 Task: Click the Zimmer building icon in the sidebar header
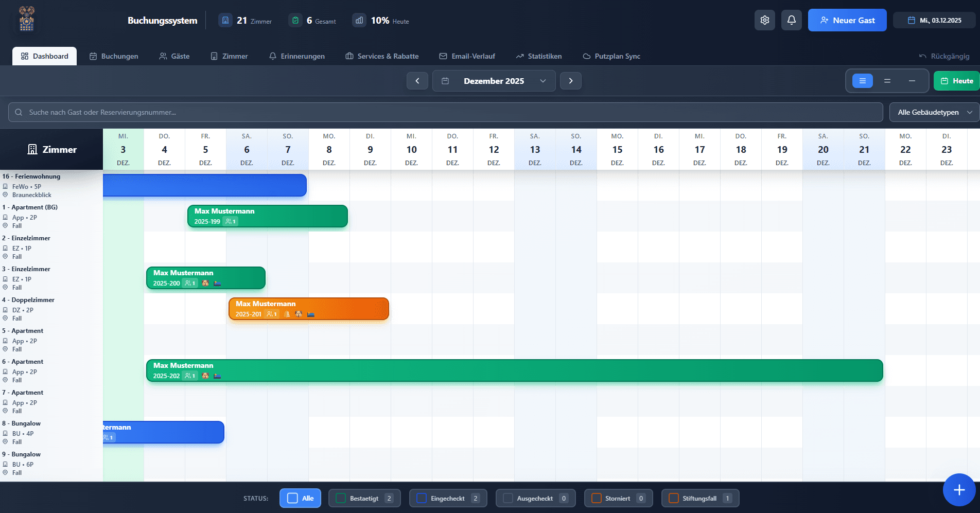(32, 150)
